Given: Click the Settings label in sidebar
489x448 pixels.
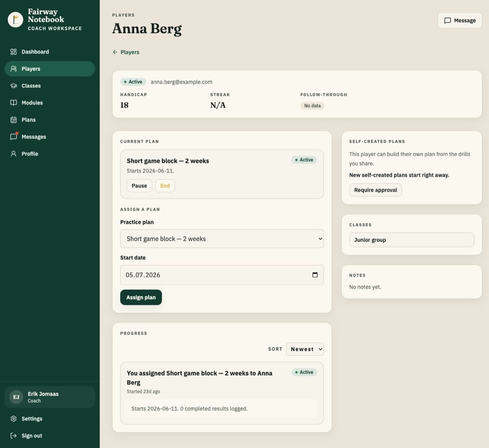Looking at the screenshot, I should tap(32, 419).
